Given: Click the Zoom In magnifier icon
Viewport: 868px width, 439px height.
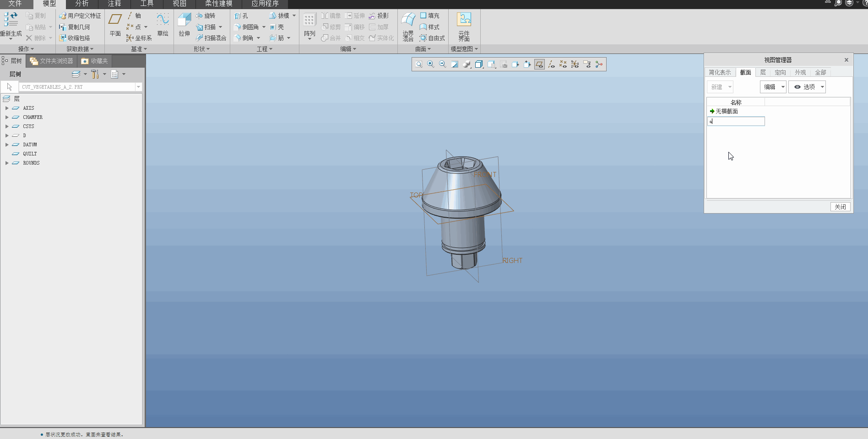Looking at the screenshot, I should pyautogui.click(x=431, y=64).
